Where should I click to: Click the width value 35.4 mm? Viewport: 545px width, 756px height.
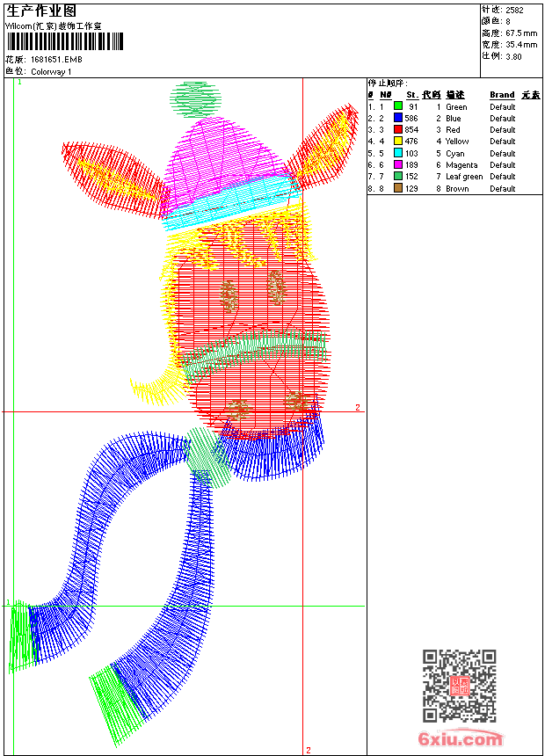click(521, 45)
